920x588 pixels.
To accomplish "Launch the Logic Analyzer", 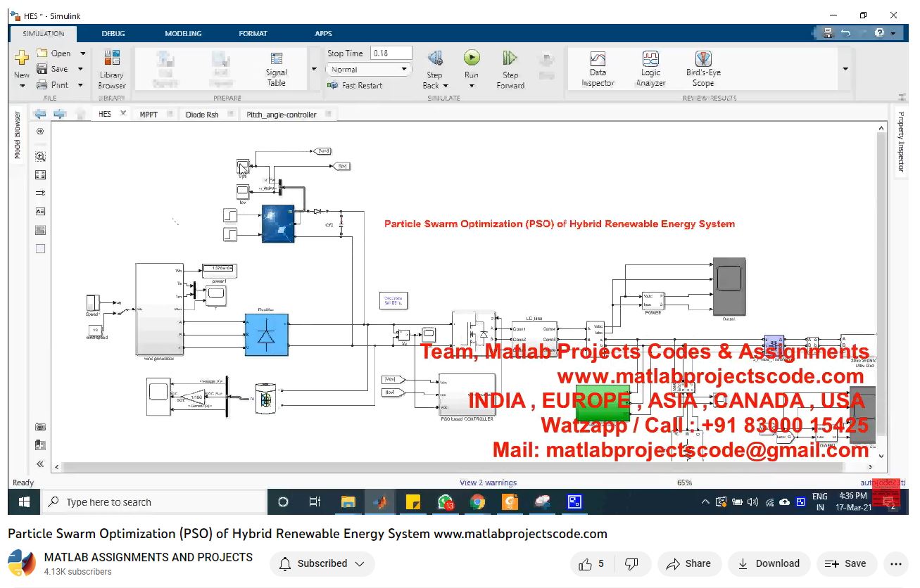I will pos(650,69).
